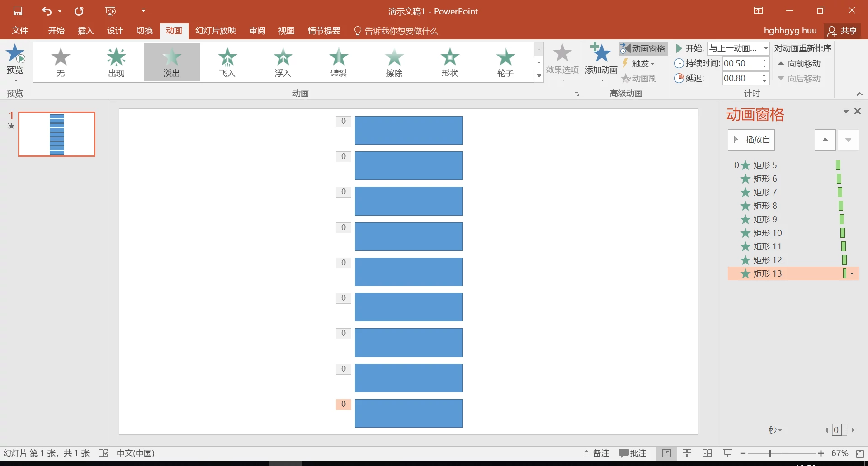Choose the 轮子 (Wheel) animation effect
This screenshot has height=466, width=868.
point(505,62)
